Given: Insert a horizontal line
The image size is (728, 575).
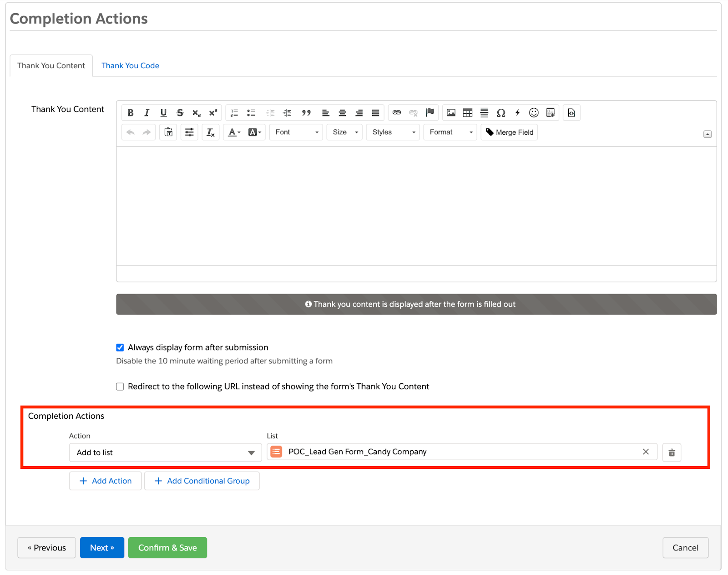Looking at the screenshot, I should tap(484, 112).
